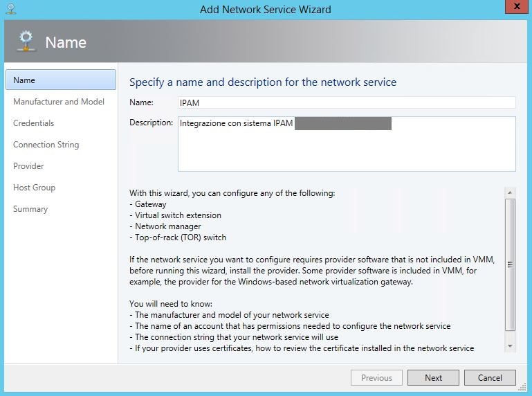Click the vertical scrollbar thumb in info panel

pos(510,264)
